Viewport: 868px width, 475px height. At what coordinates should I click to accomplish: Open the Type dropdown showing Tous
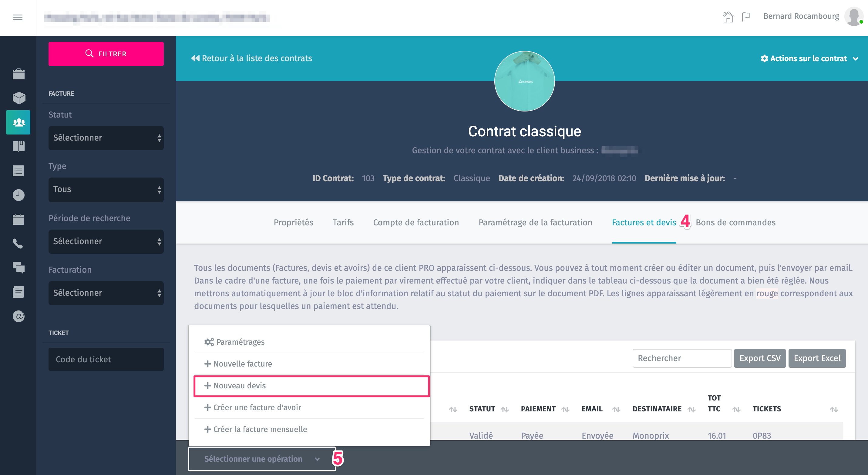106,190
